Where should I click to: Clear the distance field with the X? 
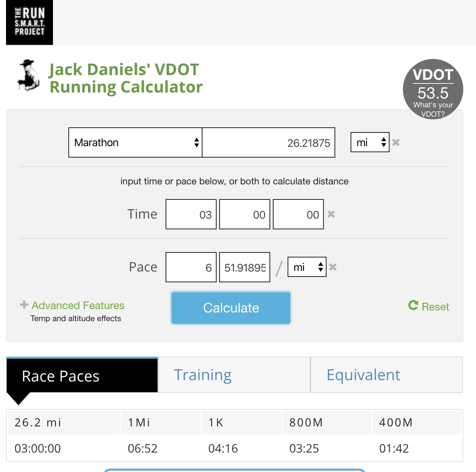point(396,142)
